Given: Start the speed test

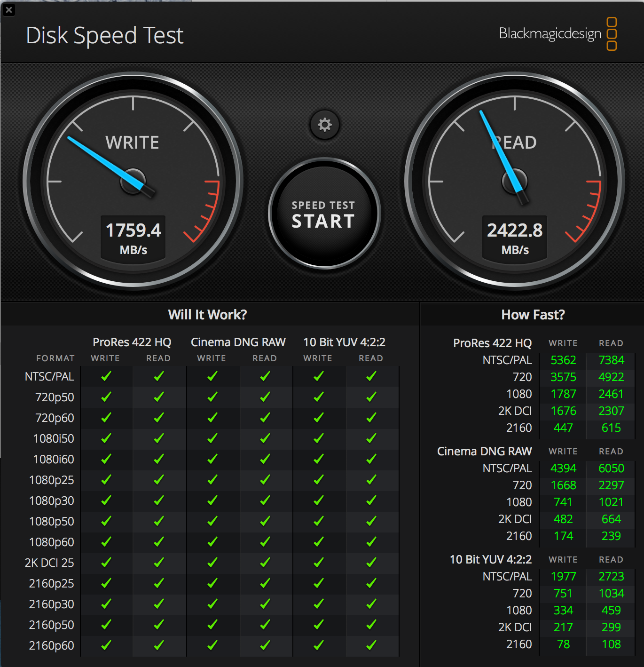Looking at the screenshot, I should (324, 214).
